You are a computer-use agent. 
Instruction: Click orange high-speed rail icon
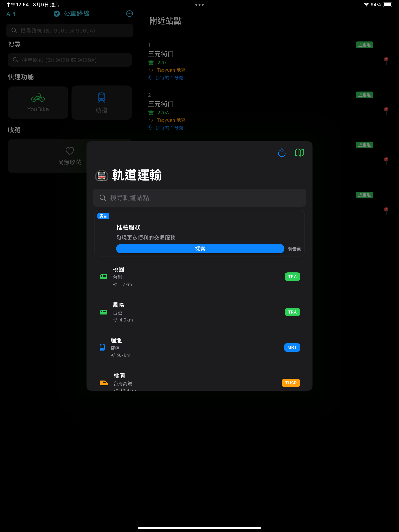(x=104, y=383)
